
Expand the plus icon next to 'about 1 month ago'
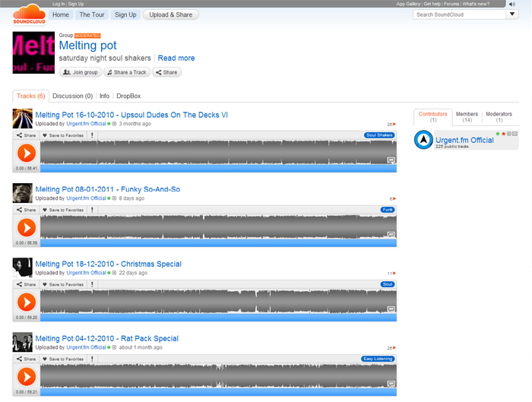[114, 347]
